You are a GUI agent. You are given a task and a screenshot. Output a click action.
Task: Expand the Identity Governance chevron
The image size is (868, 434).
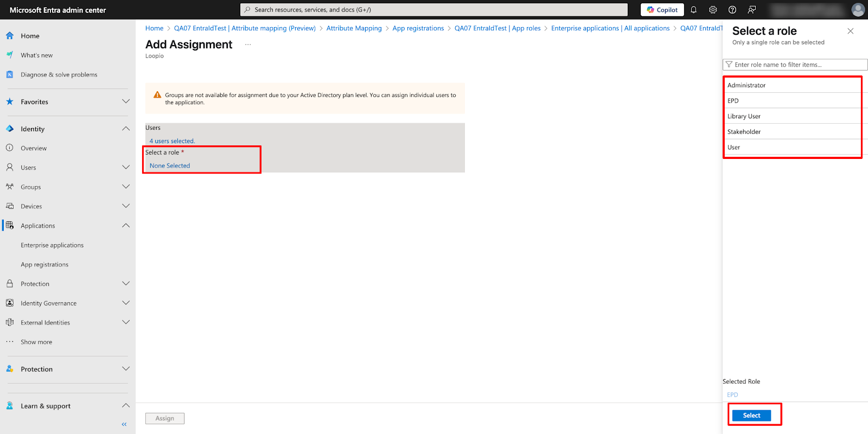click(126, 303)
